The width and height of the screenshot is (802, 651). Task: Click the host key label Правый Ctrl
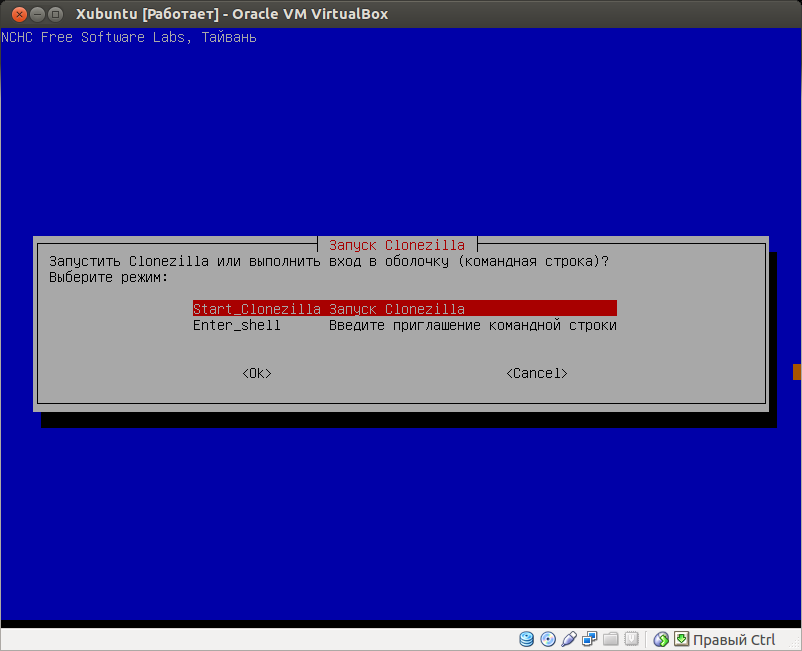pos(734,640)
